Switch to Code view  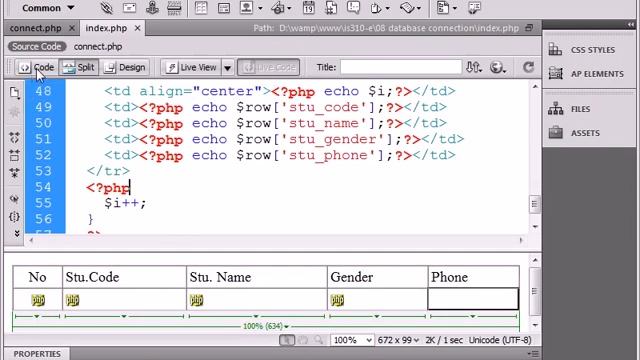[x=37, y=67]
